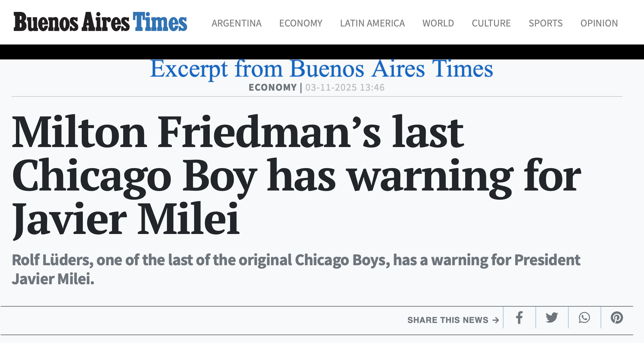Click the article date 03-11-2025 13:46

(x=345, y=88)
